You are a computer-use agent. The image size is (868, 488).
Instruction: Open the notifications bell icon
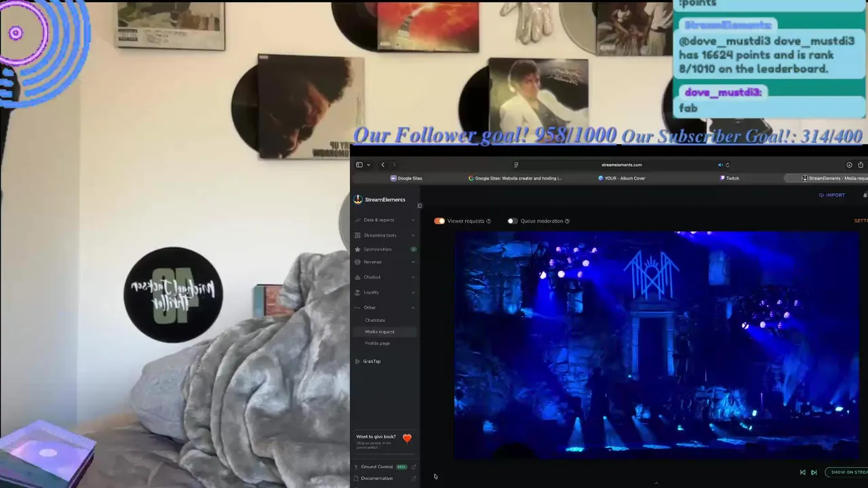point(865,195)
